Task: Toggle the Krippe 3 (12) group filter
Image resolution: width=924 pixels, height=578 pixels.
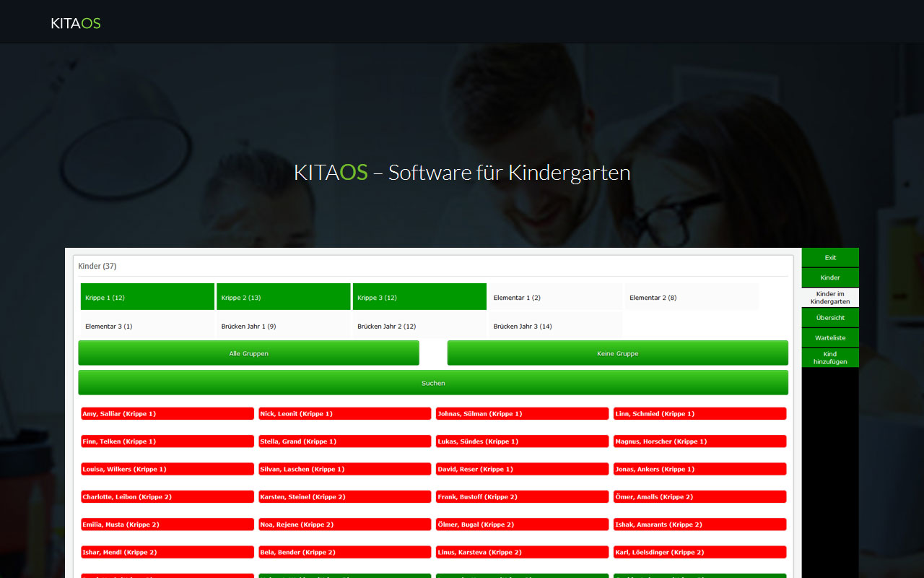Action: click(419, 297)
